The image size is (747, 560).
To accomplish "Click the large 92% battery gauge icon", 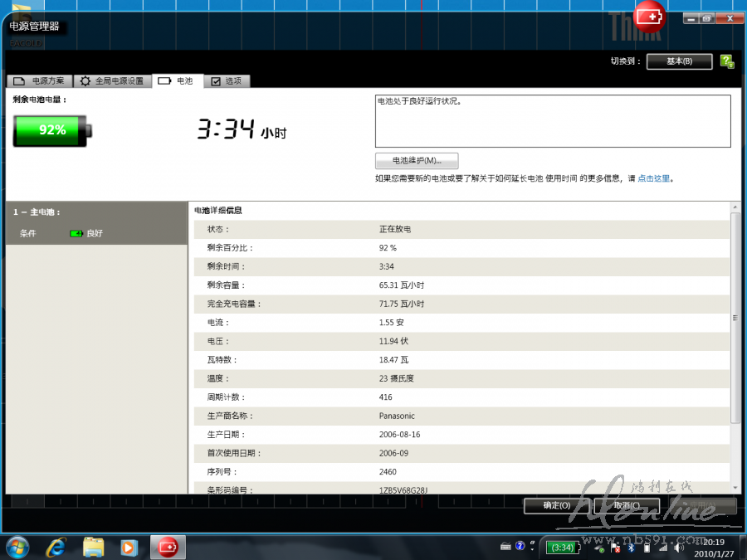I will coord(52,130).
